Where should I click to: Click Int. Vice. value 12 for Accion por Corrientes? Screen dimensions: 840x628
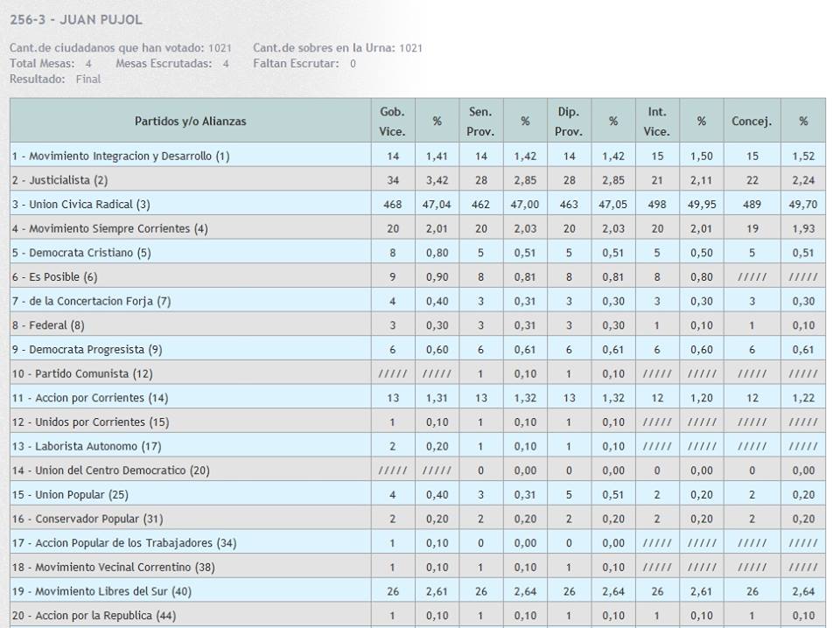tap(657, 398)
